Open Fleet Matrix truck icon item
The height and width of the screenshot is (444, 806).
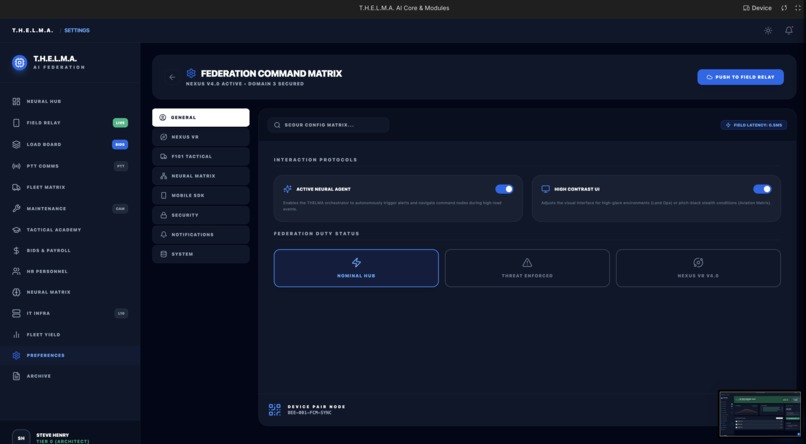click(70, 187)
